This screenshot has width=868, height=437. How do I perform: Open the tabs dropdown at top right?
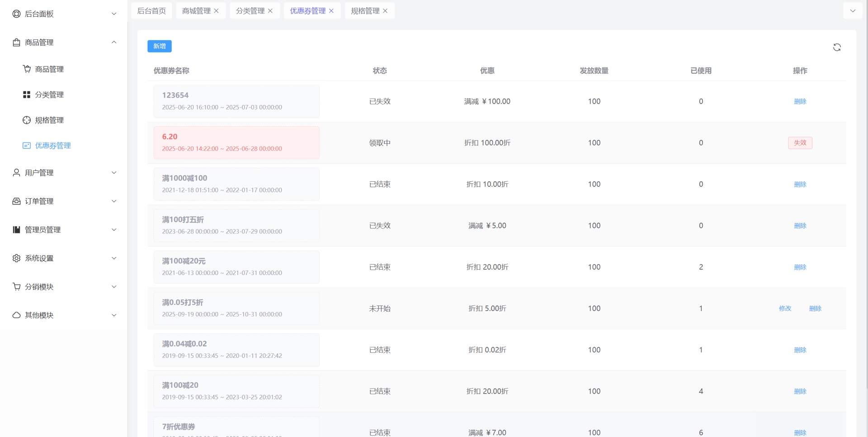click(x=853, y=11)
